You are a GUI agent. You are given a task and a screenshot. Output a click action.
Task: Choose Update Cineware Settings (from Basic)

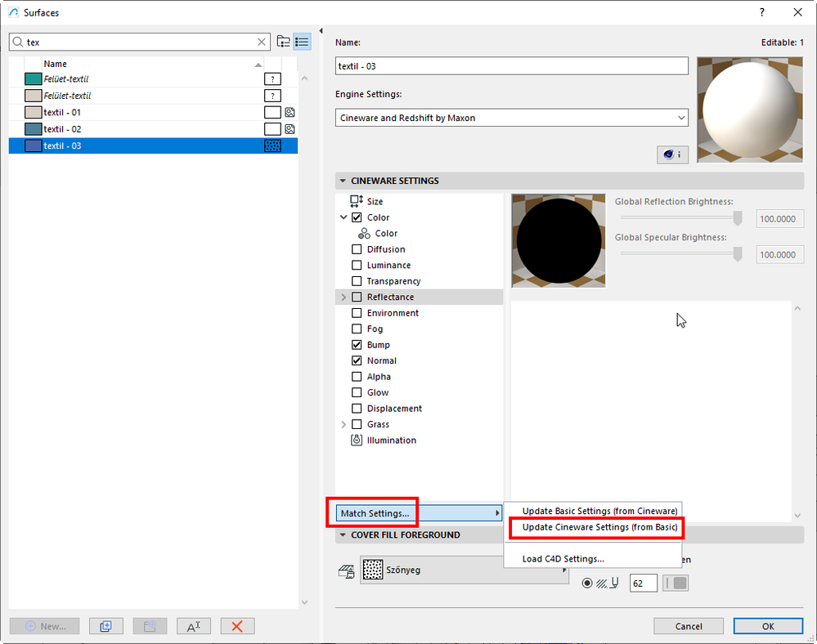click(x=599, y=527)
